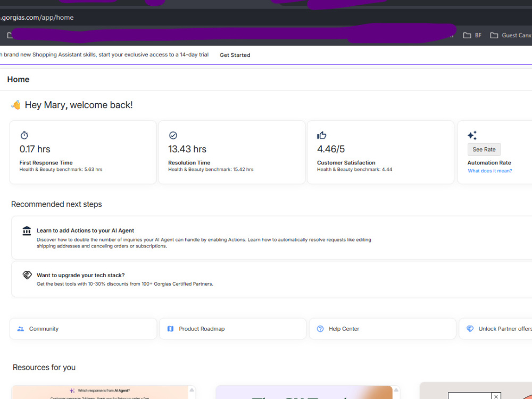Click the handshake icon beside upgrade tech stack

pos(27,275)
